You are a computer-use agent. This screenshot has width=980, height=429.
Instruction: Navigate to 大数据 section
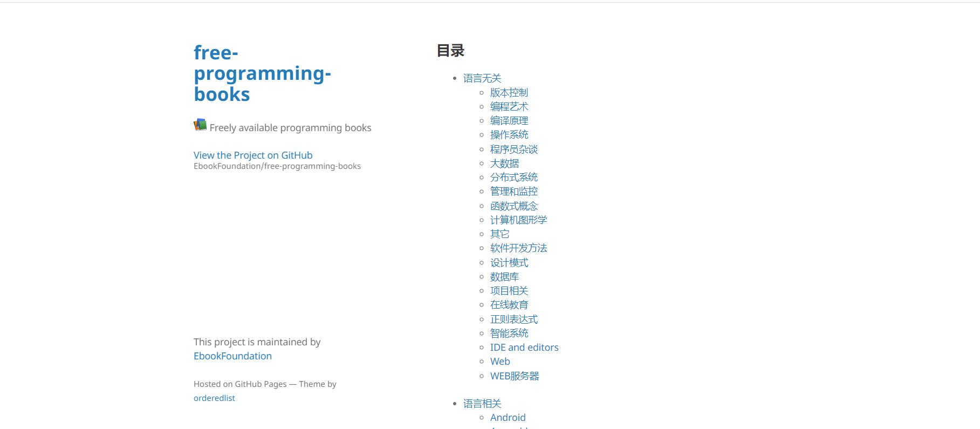click(504, 163)
